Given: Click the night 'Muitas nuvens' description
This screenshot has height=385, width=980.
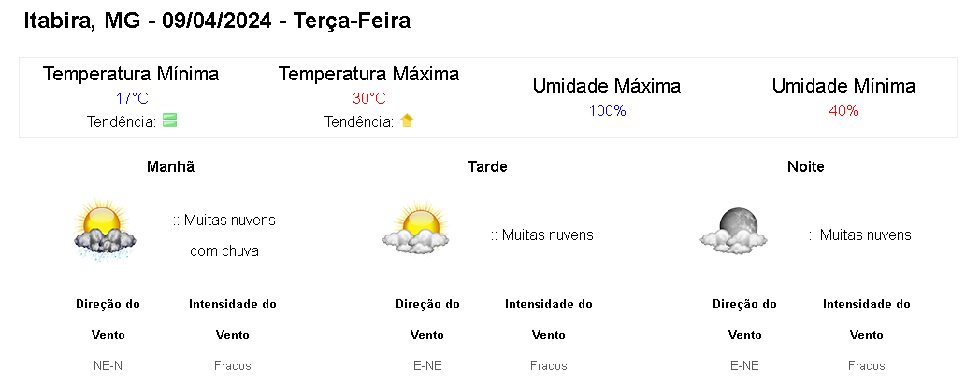Looking at the screenshot, I should click(x=860, y=235).
